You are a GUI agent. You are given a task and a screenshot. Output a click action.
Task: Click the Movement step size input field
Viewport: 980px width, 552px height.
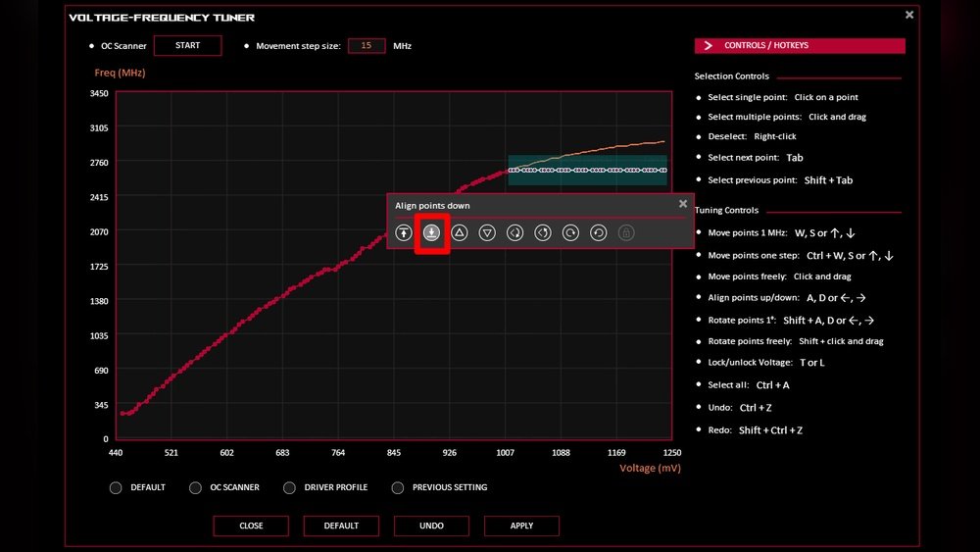367,45
